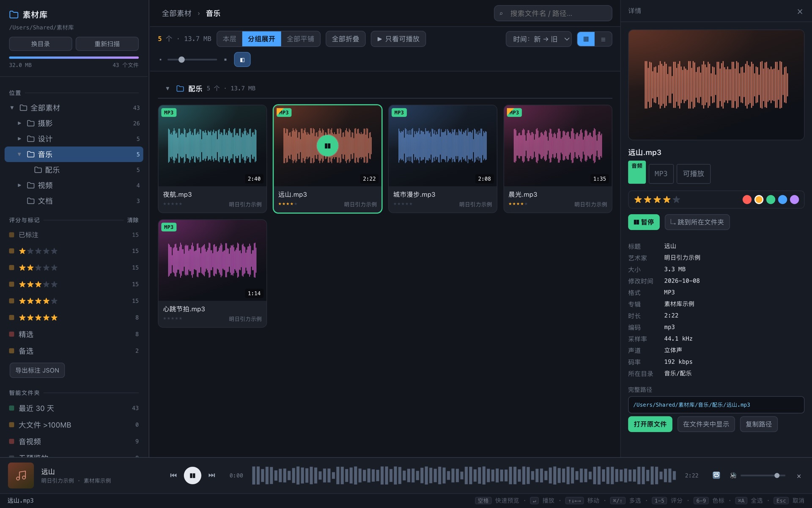
Task: Collapse the 全部素材 tree node
Action: tap(12, 108)
